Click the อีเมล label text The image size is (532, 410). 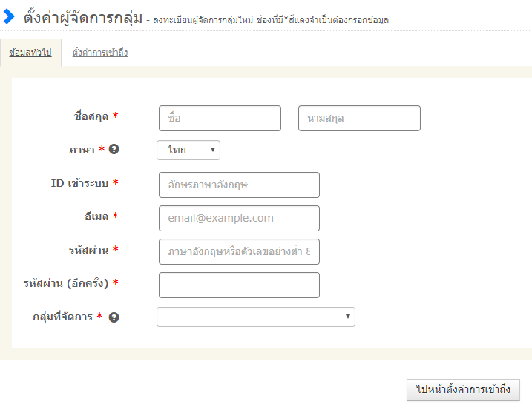pyautogui.click(x=96, y=216)
